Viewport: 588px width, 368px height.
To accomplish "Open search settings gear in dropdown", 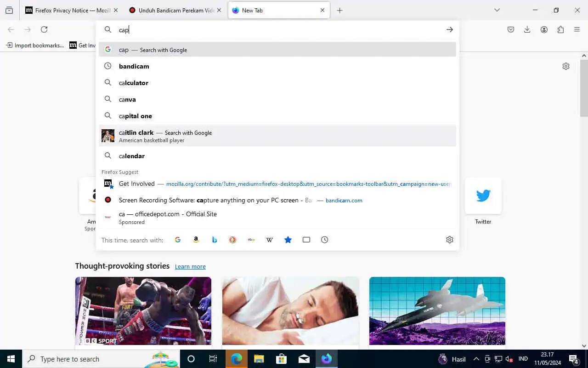I will coord(450,240).
